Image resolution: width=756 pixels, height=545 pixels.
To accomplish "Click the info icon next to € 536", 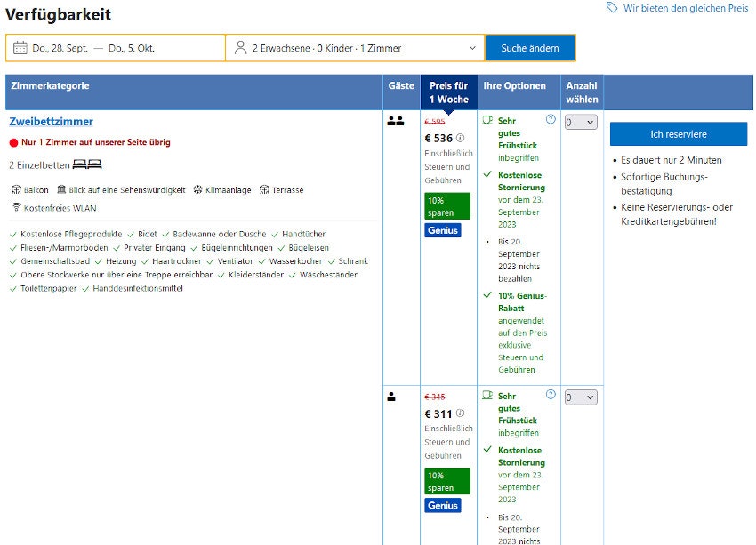I will 461,139.
